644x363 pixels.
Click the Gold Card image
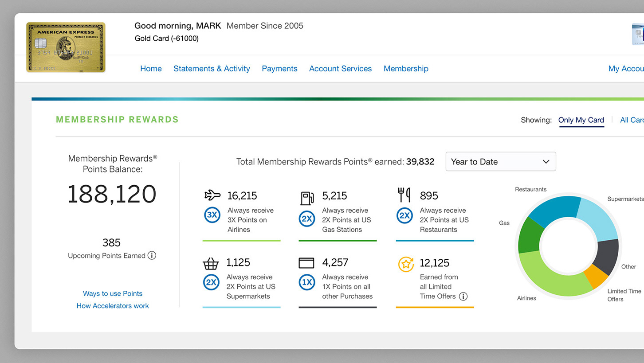click(x=66, y=47)
